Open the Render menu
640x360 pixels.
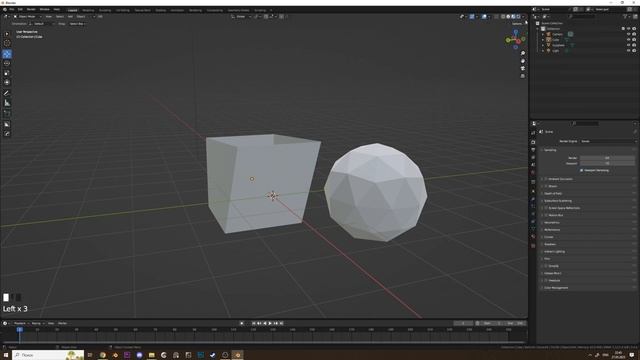[x=31, y=9]
